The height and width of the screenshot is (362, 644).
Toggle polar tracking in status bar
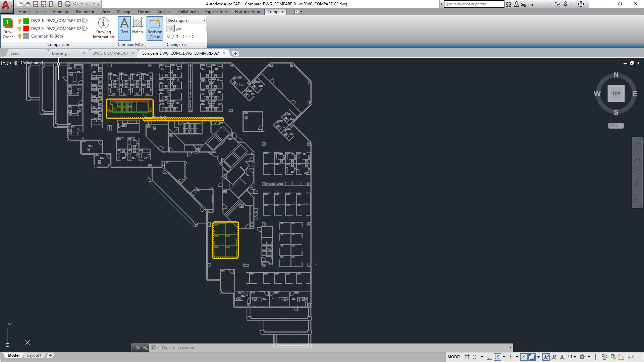tap(497, 357)
